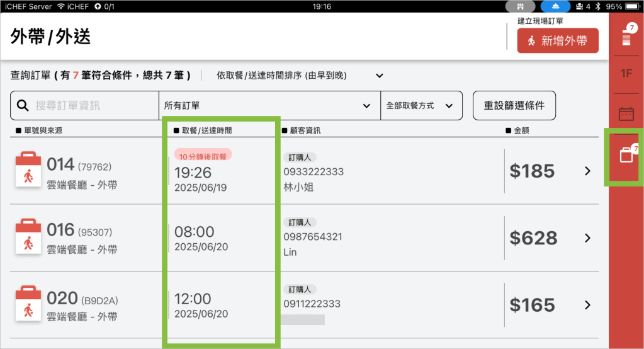Image resolution: width=644 pixels, height=349 pixels.
Task: Switch to the 1F floor view
Action: pos(626,74)
